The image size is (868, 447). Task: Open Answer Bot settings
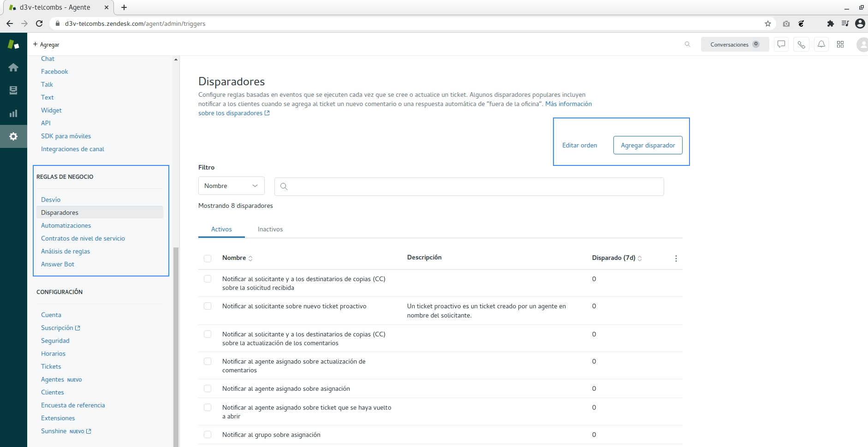point(58,264)
